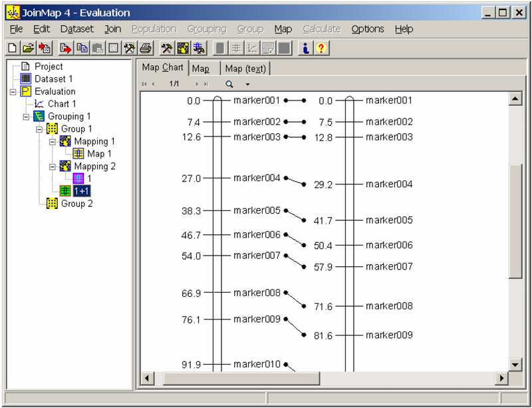
Task: Select Grouping 1 in the tree
Action: coord(69,116)
